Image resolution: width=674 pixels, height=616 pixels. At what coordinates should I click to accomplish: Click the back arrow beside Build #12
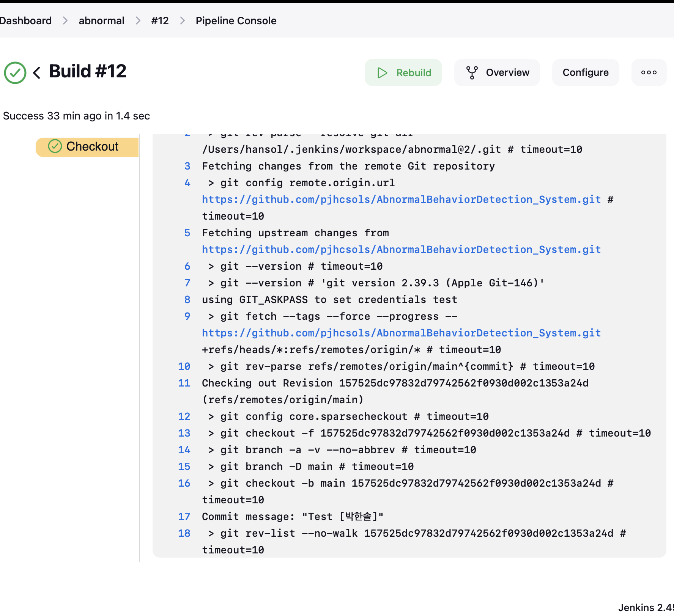pyautogui.click(x=37, y=72)
